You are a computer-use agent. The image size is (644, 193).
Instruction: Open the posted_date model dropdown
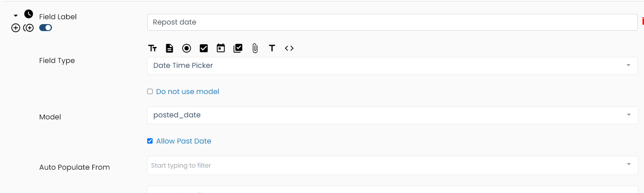(x=392, y=115)
